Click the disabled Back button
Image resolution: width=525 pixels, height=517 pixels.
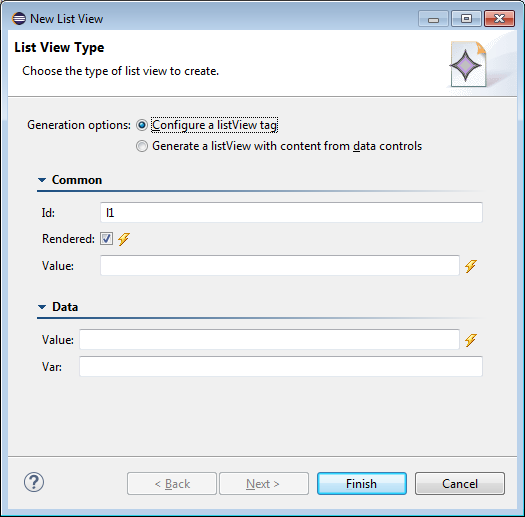coord(172,484)
